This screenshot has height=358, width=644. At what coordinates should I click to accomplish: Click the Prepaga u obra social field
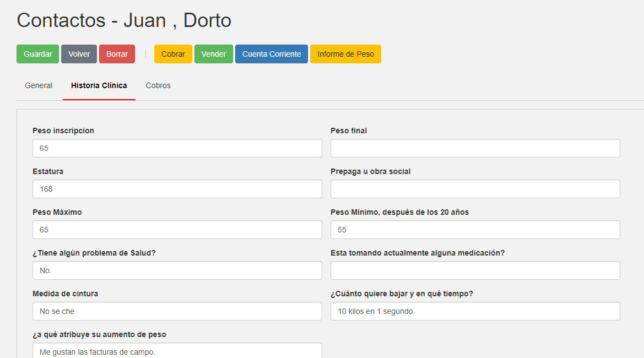pos(475,189)
